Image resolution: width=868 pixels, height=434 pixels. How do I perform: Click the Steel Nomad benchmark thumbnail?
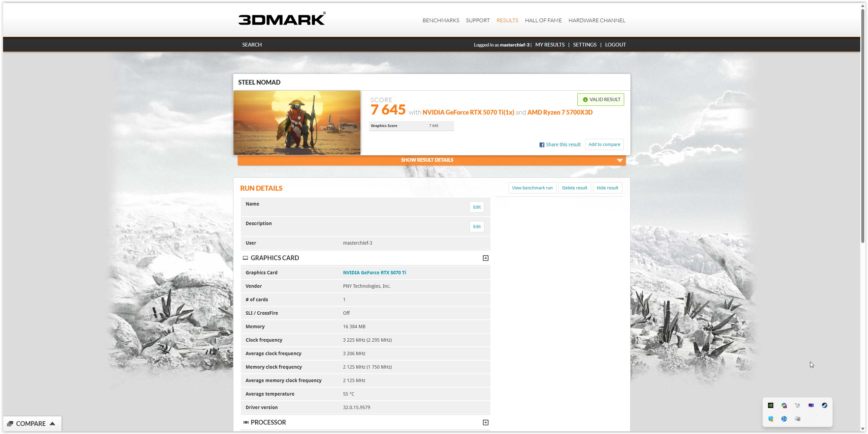point(296,123)
